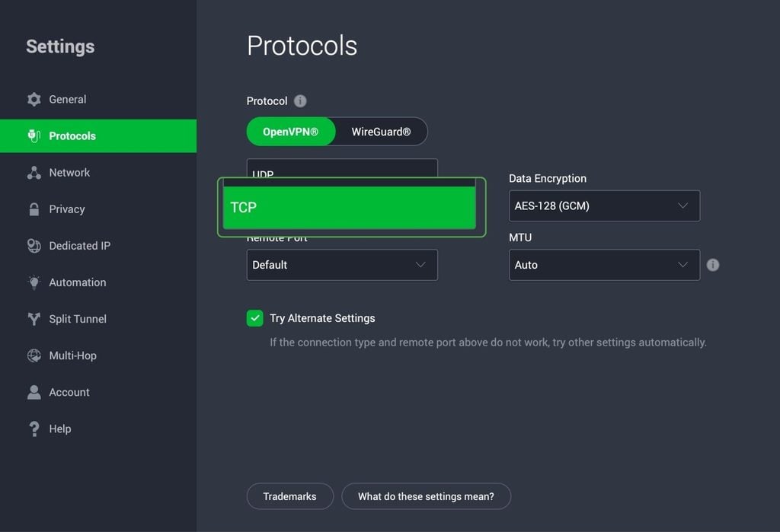Choose TCP from the transport list
The image size is (780, 532).
(349, 207)
